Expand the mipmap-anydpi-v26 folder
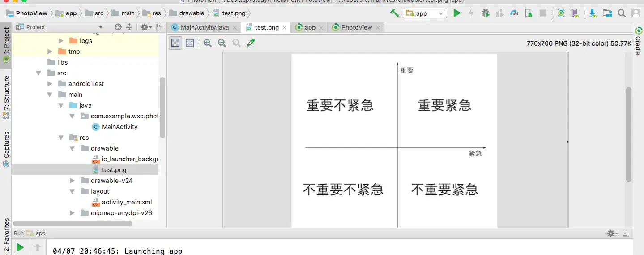 point(73,213)
